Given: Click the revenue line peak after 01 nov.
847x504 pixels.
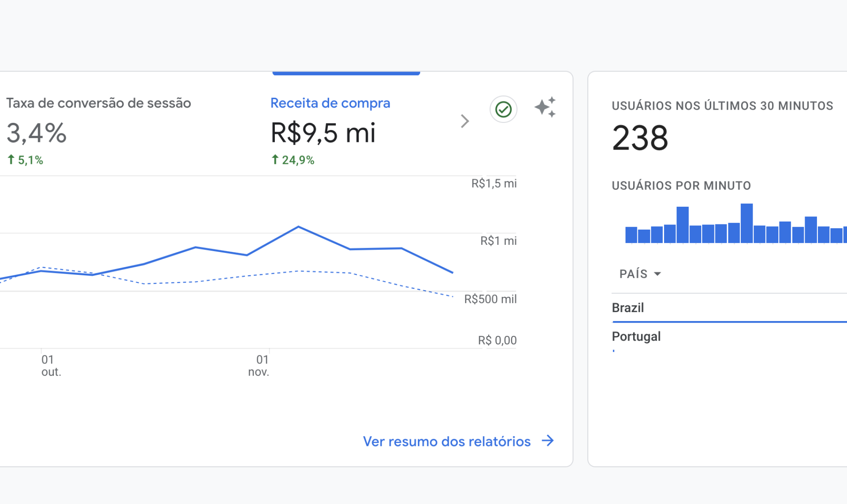Looking at the screenshot, I should coord(299,227).
